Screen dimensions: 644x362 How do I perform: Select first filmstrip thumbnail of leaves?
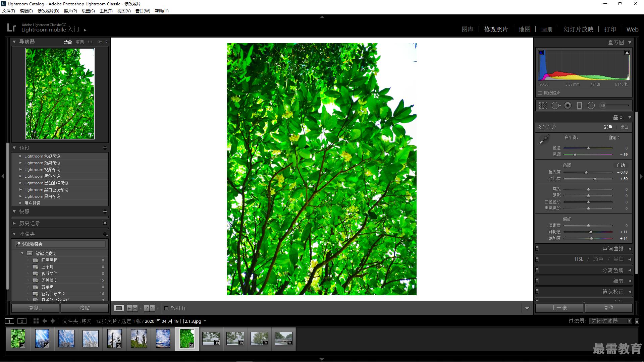(18, 339)
